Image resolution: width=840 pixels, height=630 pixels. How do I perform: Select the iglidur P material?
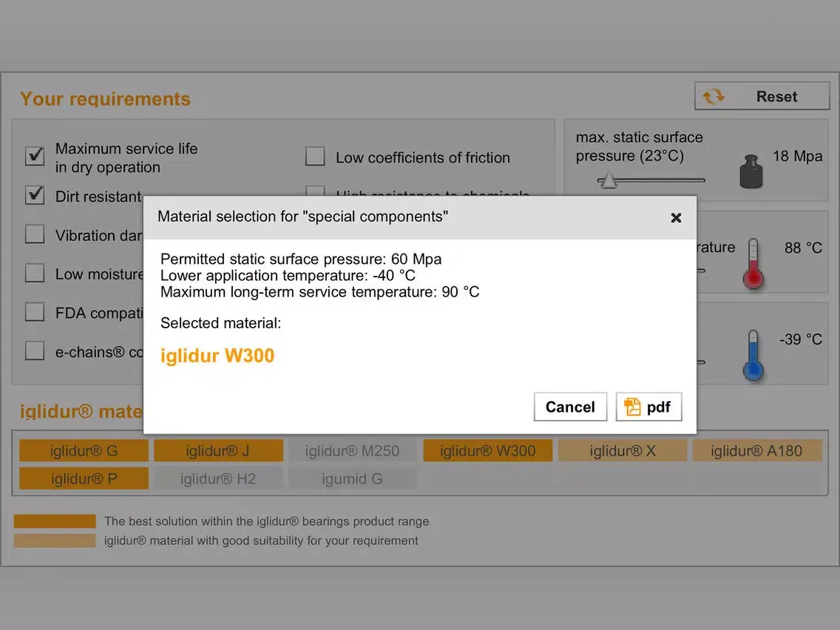84,478
